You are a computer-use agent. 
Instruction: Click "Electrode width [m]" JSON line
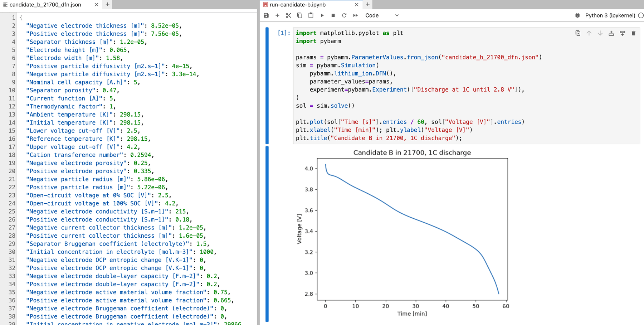click(x=75, y=58)
